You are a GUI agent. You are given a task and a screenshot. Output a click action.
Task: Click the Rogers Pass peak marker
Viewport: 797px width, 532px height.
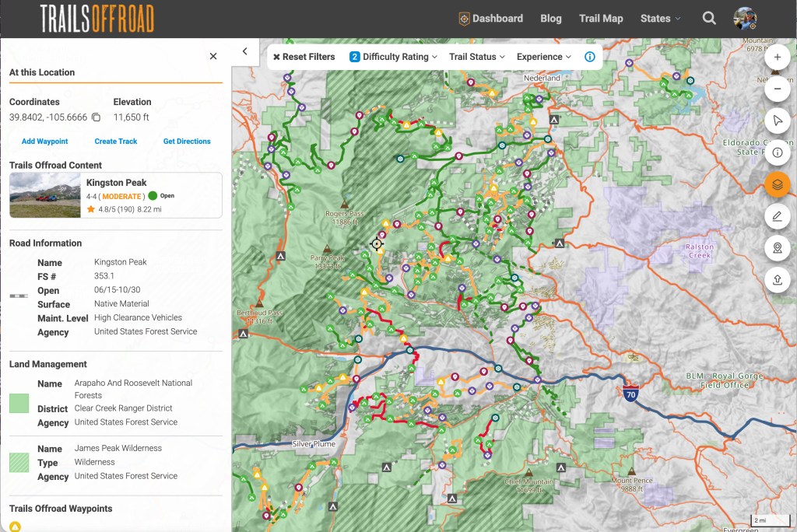pos(345,205)
